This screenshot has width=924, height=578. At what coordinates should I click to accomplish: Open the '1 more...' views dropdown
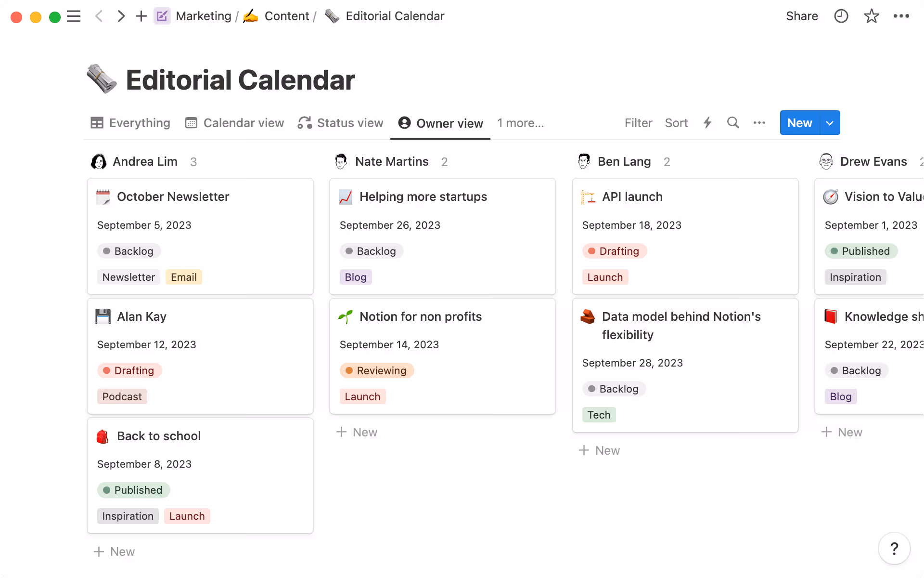pos(520,123)
